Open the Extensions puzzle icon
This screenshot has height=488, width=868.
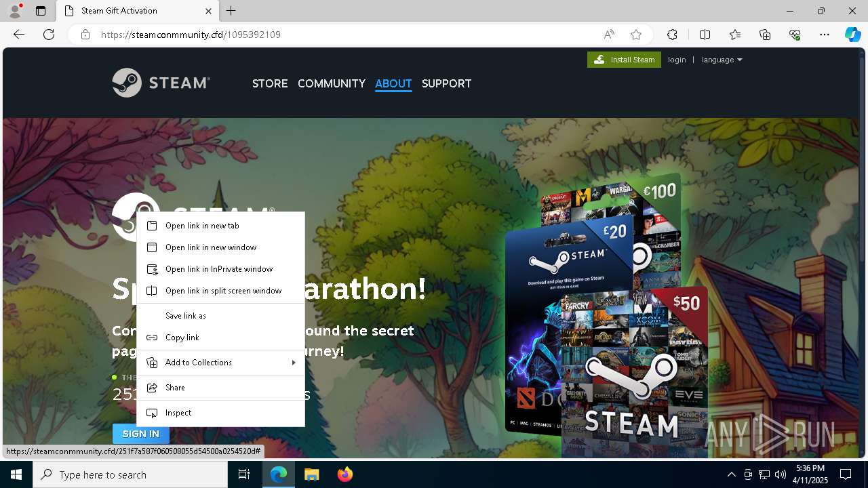[672, 35]
